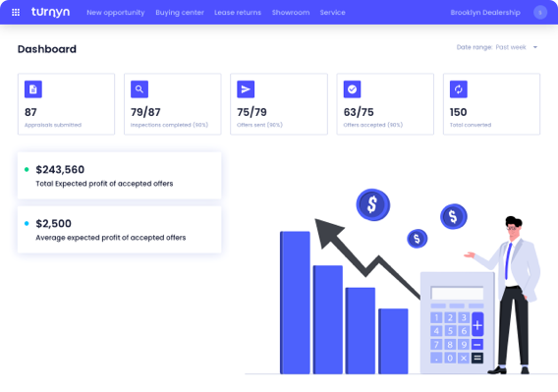Click the turnyn logo

(x=50, y=12)
